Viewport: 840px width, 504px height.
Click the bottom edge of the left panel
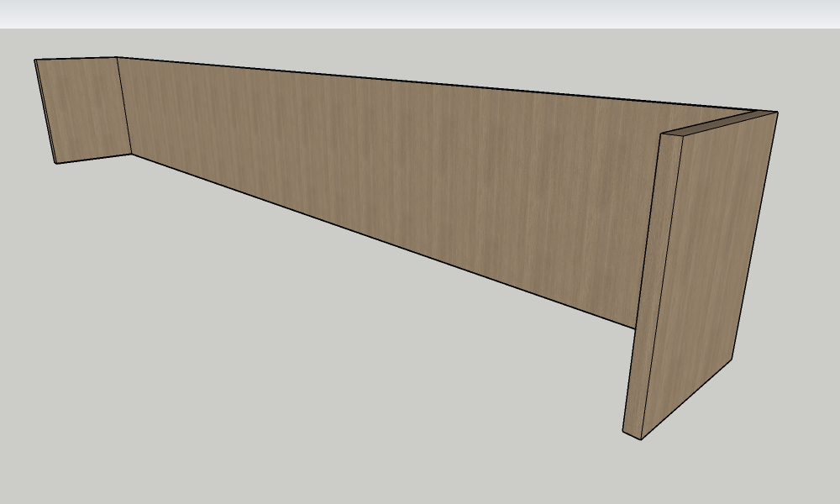94,158
